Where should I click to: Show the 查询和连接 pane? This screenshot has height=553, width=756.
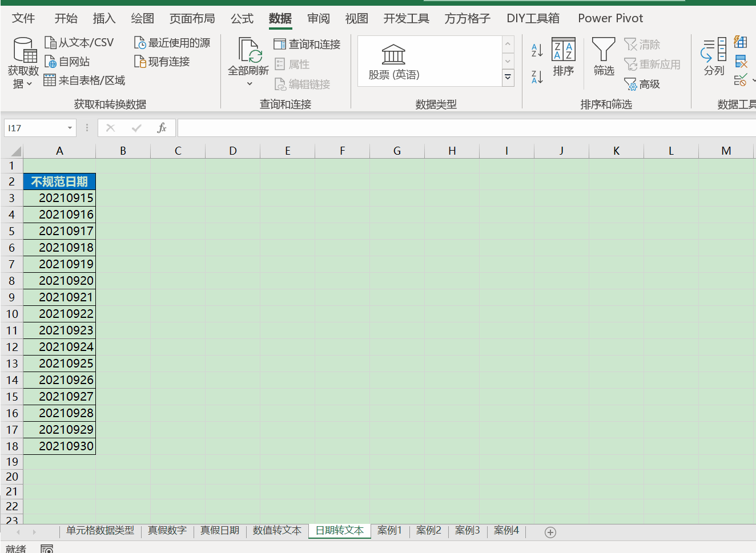[307, 44]
